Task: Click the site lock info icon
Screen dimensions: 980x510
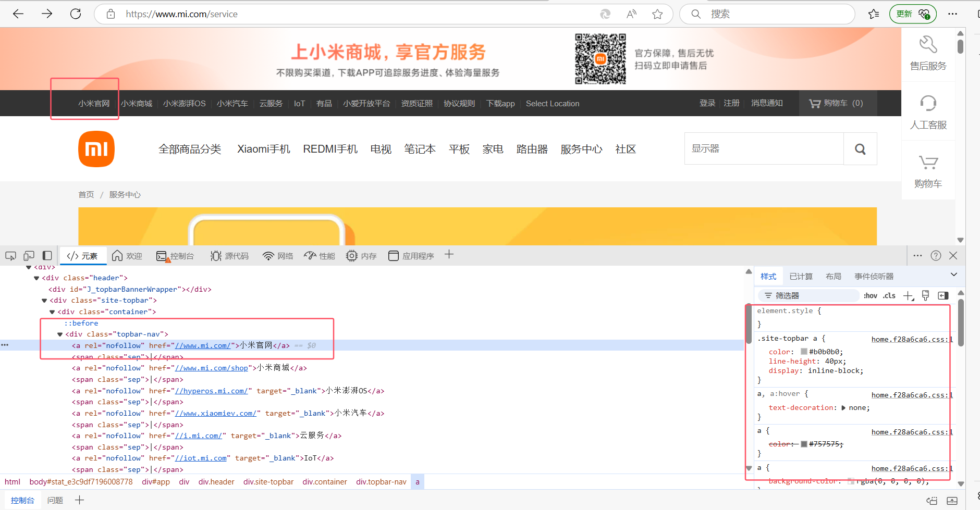Action: [111, 14]
